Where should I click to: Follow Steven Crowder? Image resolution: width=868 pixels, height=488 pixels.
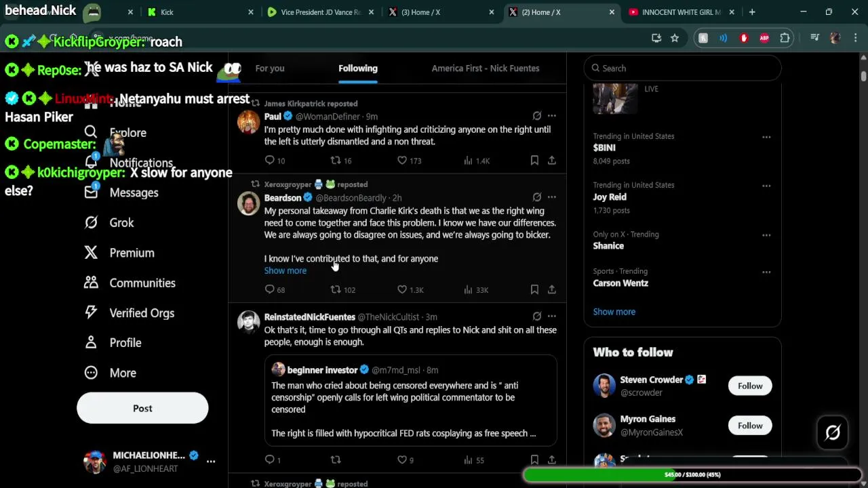750,386
